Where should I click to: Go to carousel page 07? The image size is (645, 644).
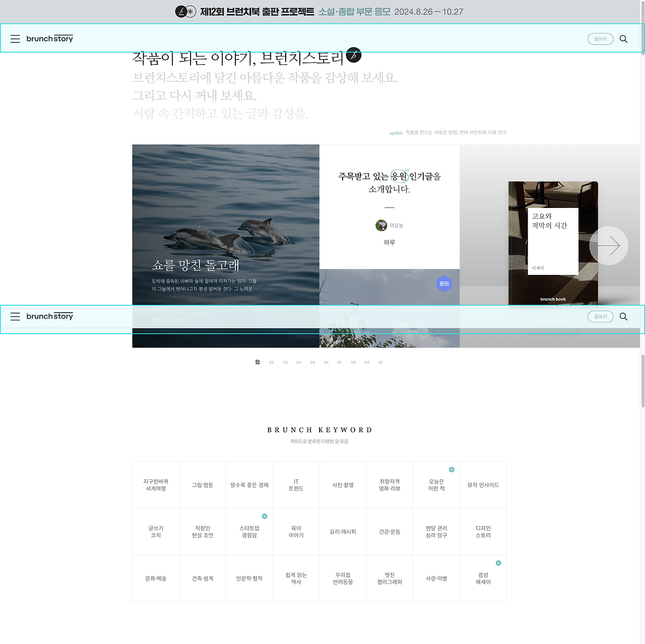point(340,363)
